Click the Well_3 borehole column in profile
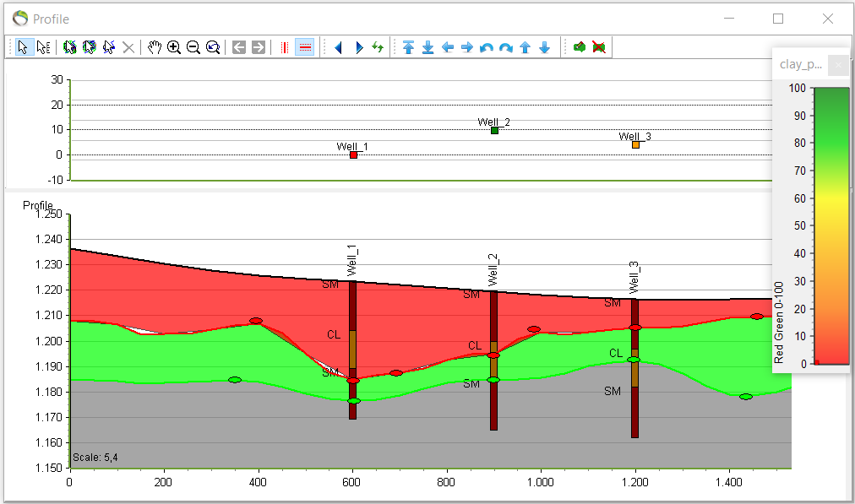 tap(634, 368)
